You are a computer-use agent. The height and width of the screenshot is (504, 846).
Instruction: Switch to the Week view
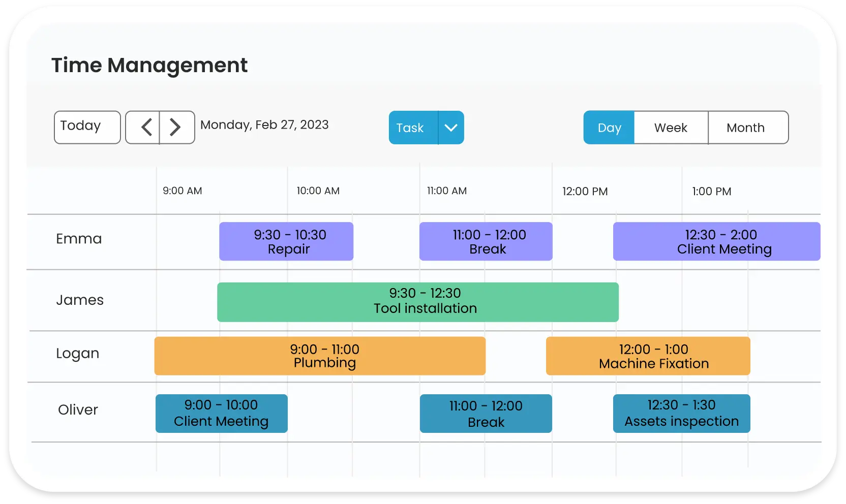[x=671, y=128]
